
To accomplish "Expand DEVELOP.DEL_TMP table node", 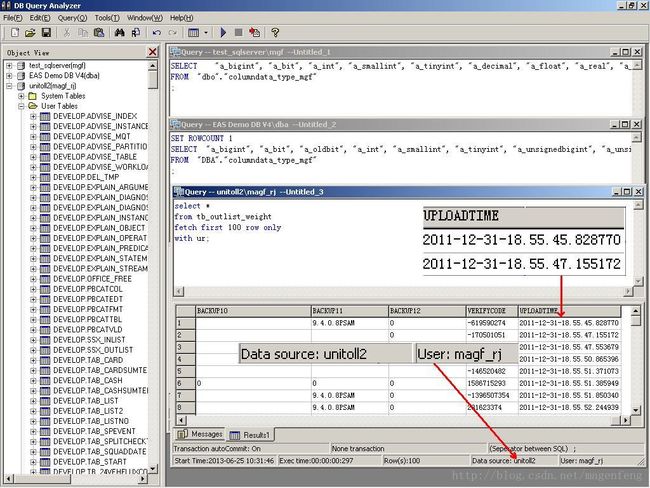I will [33, 177].
